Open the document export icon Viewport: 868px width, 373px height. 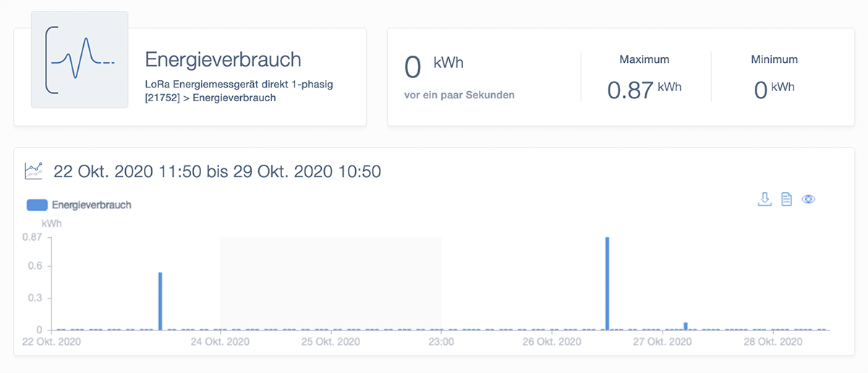click(786, 200)
